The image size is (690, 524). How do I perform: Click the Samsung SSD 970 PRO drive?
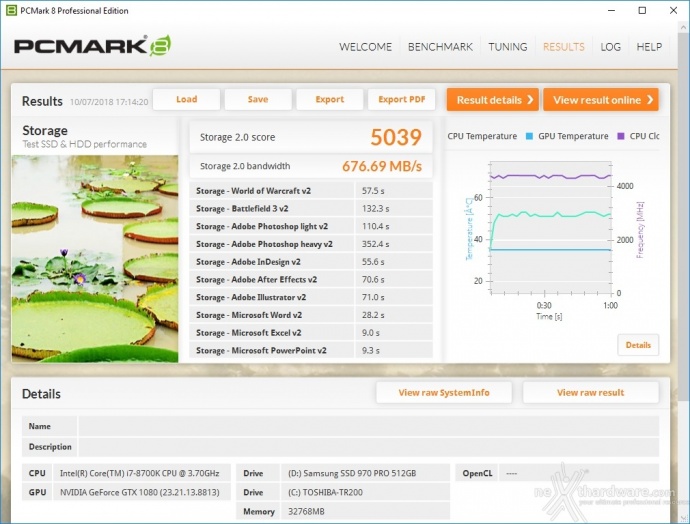[352, 473]
